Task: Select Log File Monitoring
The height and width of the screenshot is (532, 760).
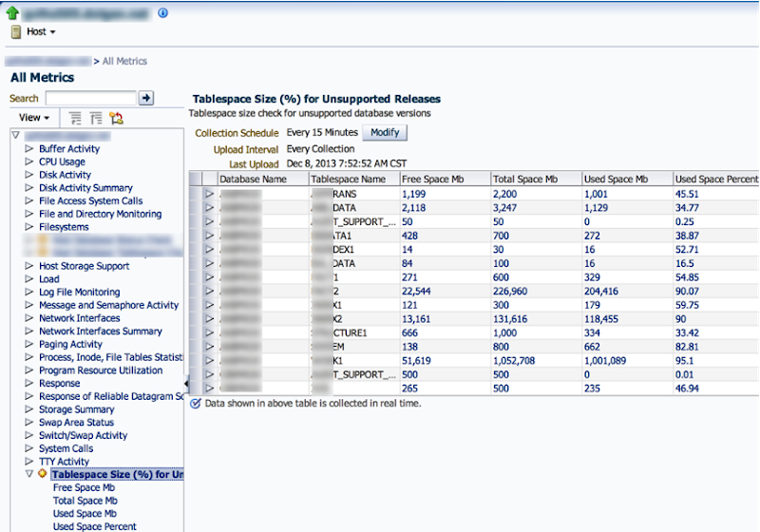Action: point(80,293)
